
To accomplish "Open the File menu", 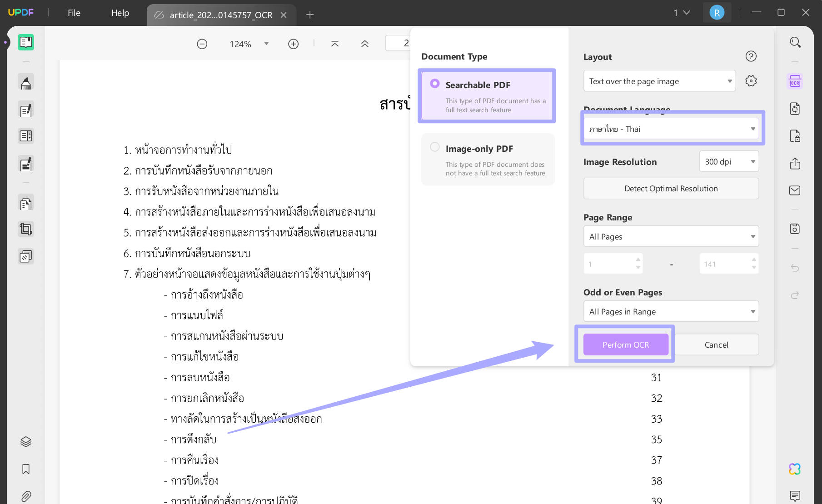I will [74, 13].
